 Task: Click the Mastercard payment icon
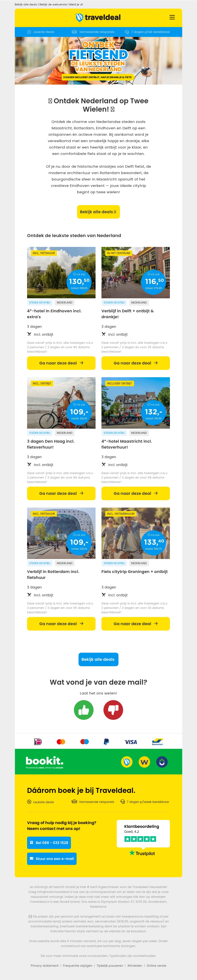(61, 741)
